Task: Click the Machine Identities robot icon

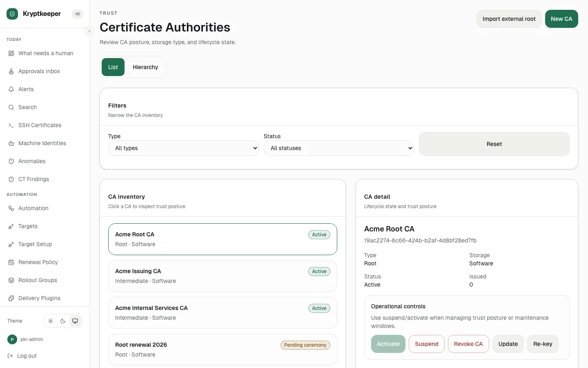Action: tap(11, 143)
